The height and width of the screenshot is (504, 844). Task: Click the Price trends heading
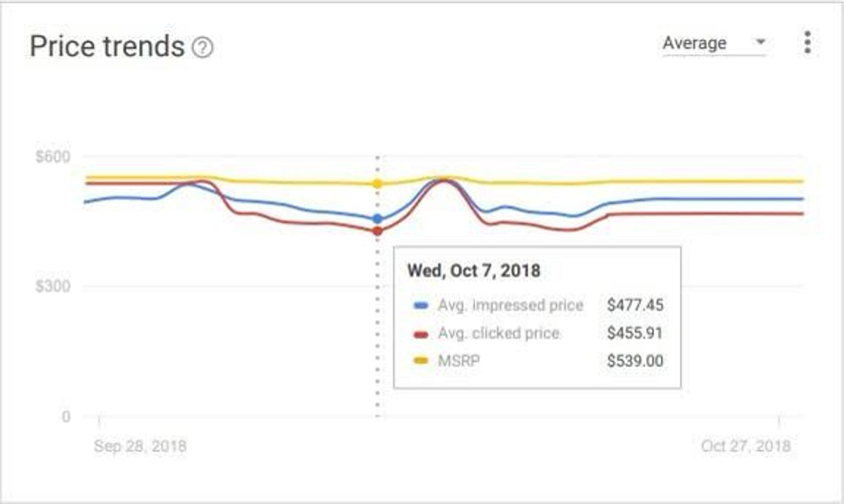pyautogui.click(x=107, y=46)
